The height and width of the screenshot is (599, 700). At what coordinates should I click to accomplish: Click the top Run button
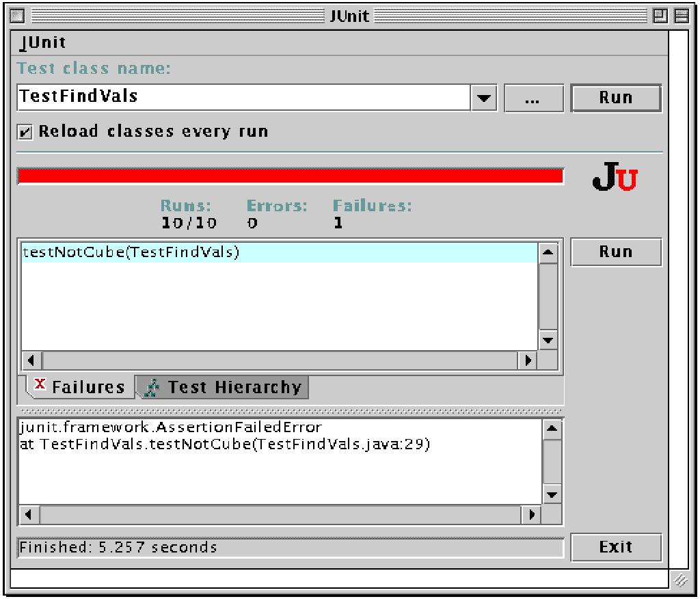[x=616, y=97]
